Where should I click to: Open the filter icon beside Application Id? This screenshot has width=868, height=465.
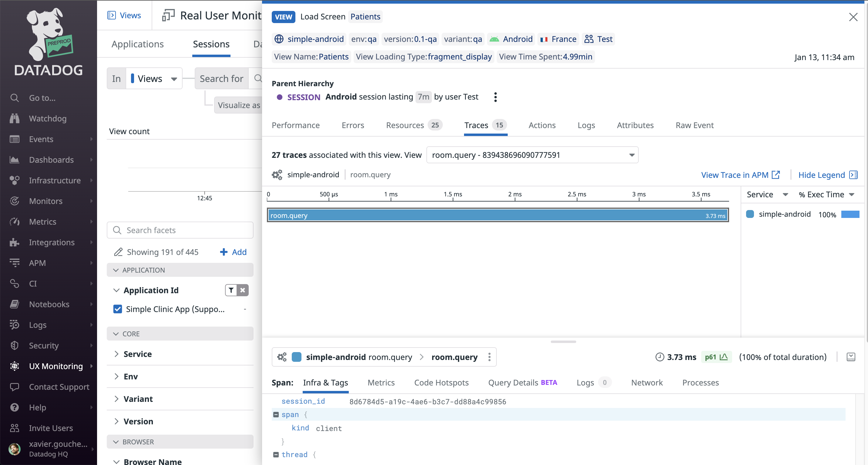point(231,290)
